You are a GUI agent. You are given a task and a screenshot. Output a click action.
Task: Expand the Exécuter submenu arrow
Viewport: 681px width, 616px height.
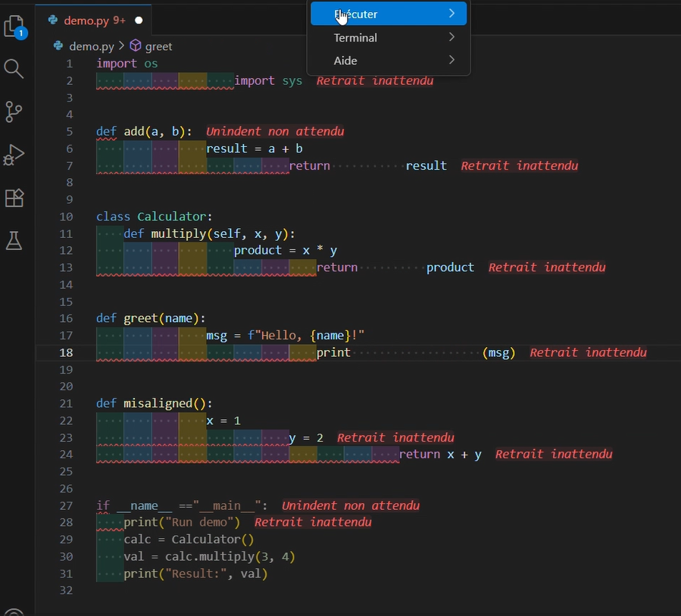pos(451,14)
